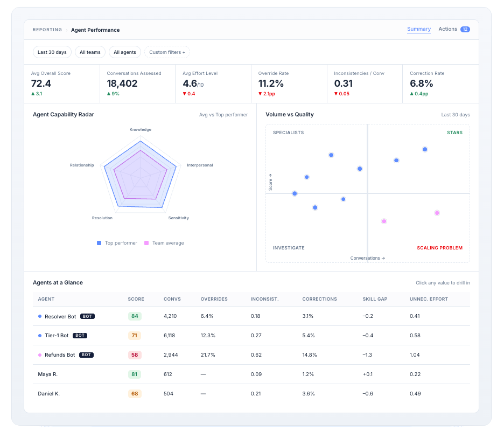This screenshot has width=504, height=438.
Task: Click the Team average pink legend swatch
Action: 146,243
